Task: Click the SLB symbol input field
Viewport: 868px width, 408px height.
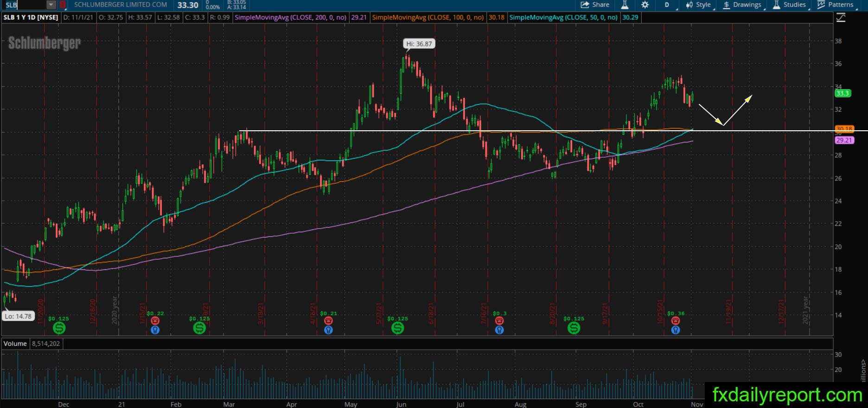Action: 25,5
